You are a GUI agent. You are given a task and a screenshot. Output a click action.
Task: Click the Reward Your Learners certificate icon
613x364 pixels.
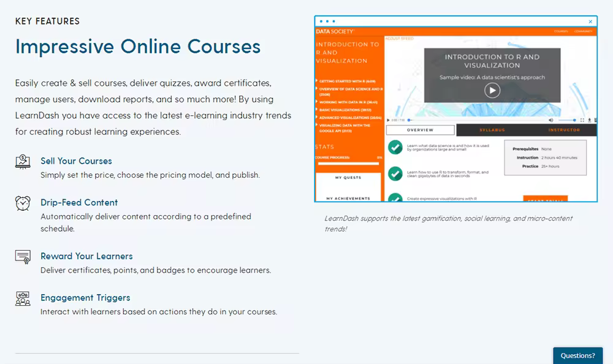(23, 257)
